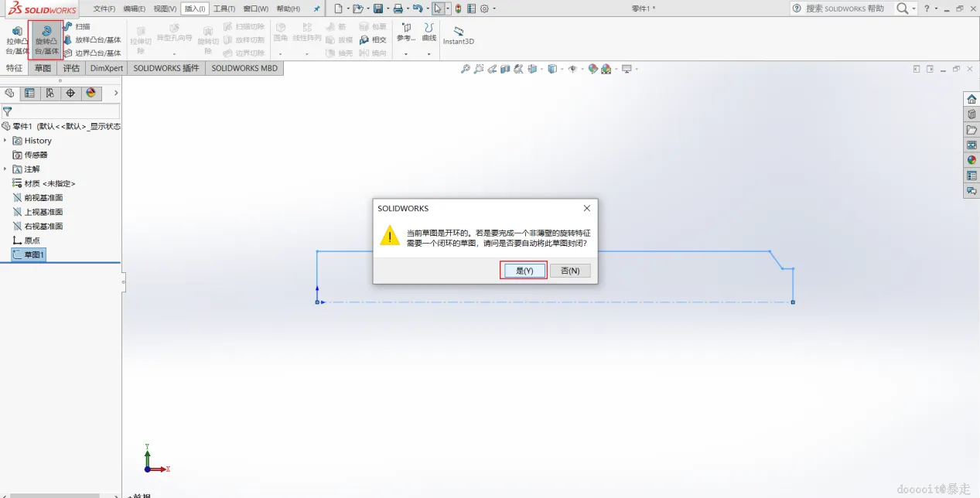
Task: Open the ConfigurationManager panel tab
Action: tap(50, 93)
